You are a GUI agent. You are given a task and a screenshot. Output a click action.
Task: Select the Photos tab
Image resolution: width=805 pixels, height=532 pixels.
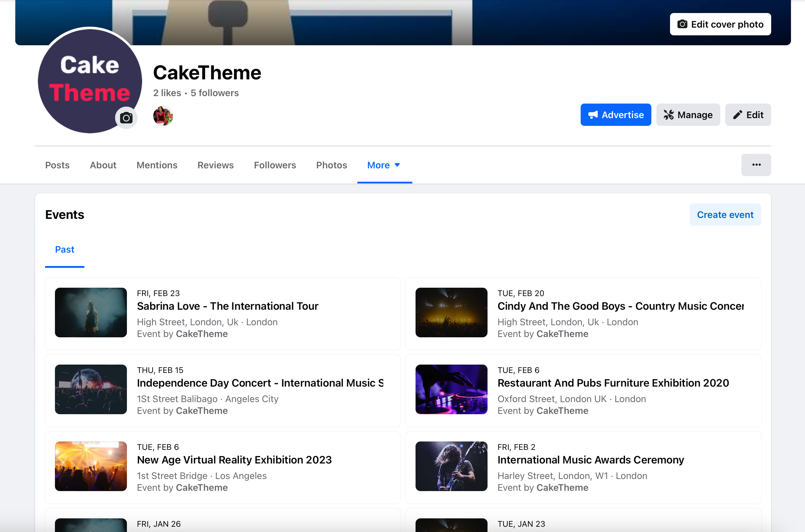[x=331, y=165]
